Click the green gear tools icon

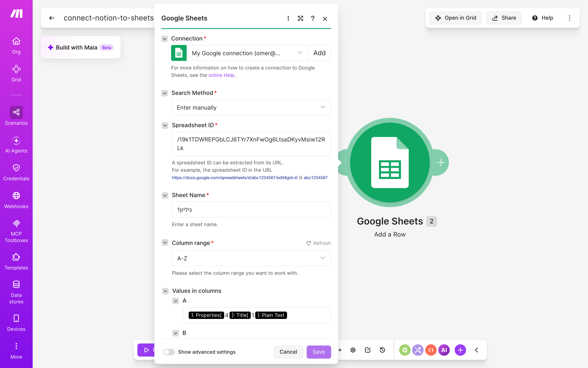coord(404,350)
